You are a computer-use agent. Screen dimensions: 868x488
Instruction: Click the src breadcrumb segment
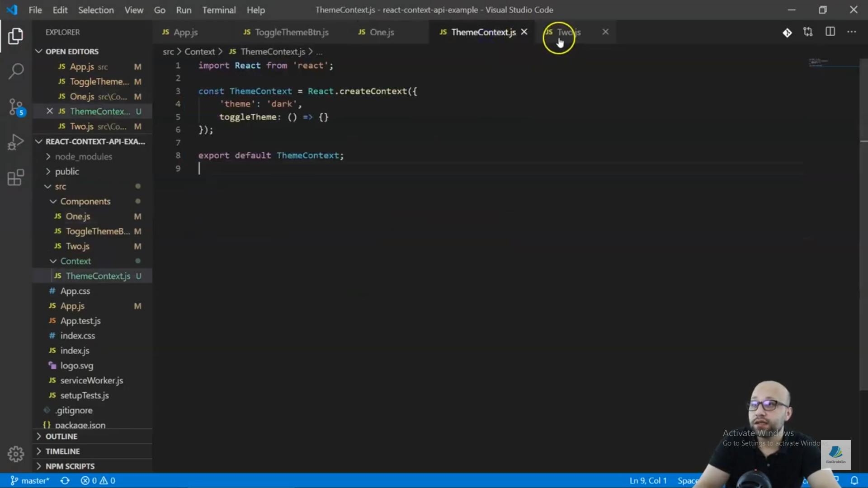click(x=168, y=52)
